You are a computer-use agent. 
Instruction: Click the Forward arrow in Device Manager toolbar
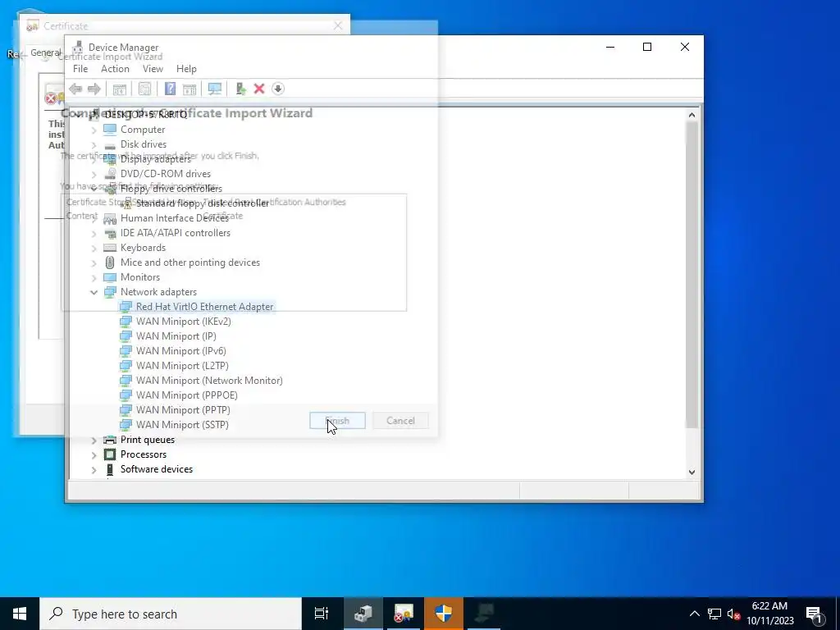pyautogui.click(x=94, y=89)
